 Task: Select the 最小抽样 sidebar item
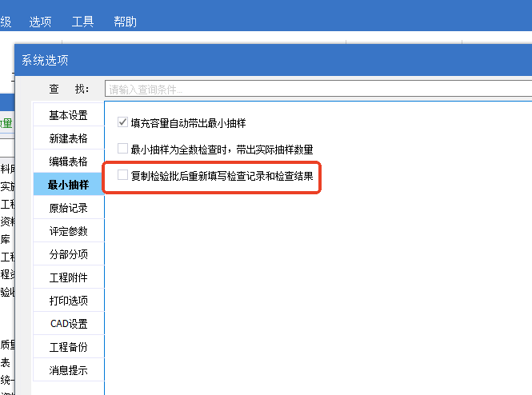coord(68,185)
